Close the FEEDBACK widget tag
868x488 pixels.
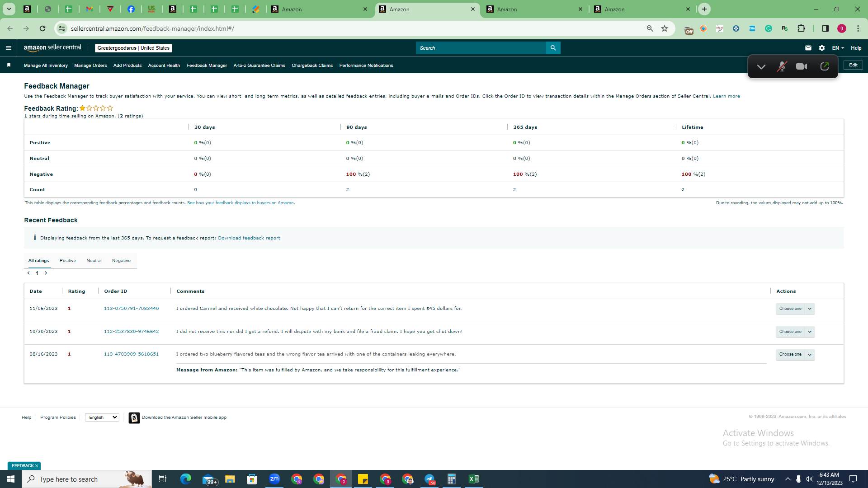pyautogui.click(x=37, y=466)
